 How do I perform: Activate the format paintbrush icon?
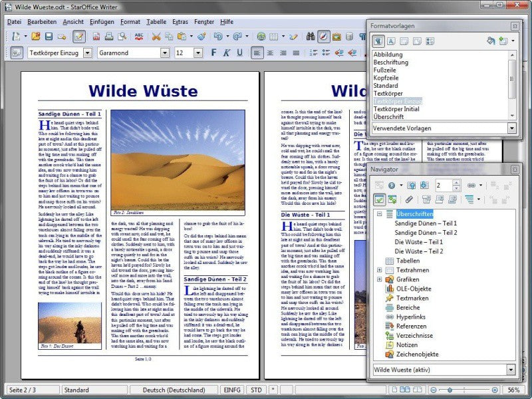pyautogui.click(x=202, y=37)
